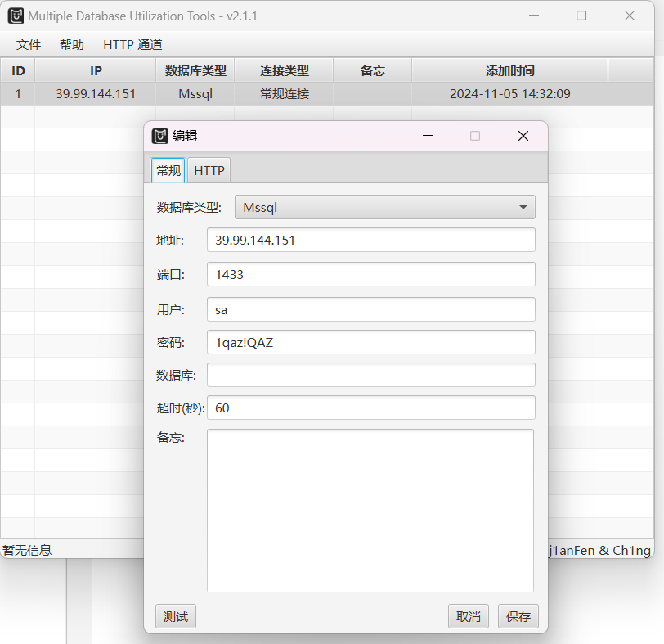Sort by the ID column header
This screenshot has height=644, width=664.
pos(18,70)
